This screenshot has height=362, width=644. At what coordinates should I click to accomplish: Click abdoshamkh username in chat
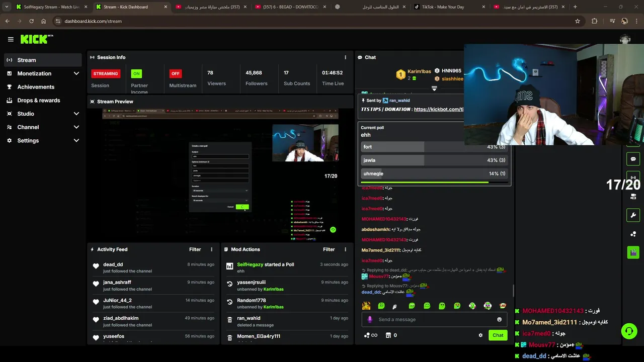(x=377, y=229)
